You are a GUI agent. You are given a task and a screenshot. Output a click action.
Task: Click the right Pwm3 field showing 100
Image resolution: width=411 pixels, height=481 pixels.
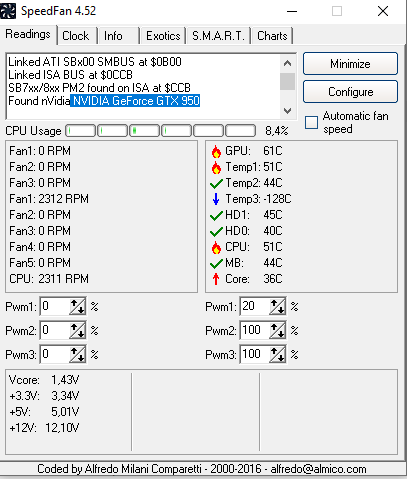click(x=255, y=354)
